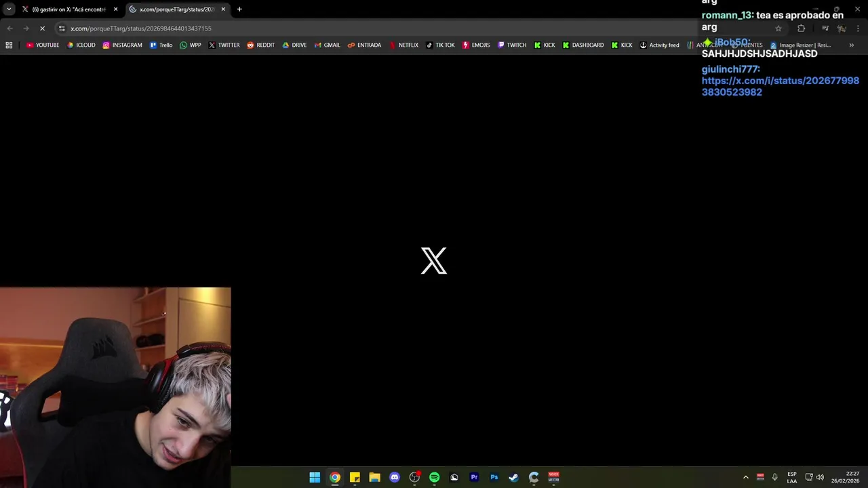Screen dimensions: 868x488
Task: Open the GMAIL bookmark
Action: tap(327, 45)
